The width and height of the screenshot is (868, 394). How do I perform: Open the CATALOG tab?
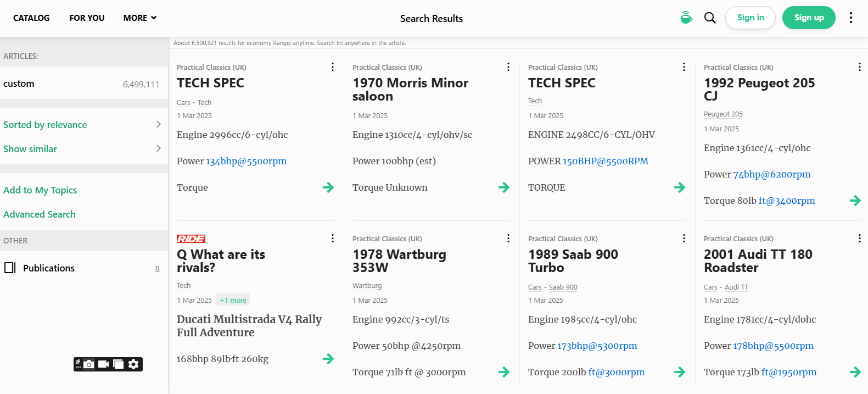point(31,18)
